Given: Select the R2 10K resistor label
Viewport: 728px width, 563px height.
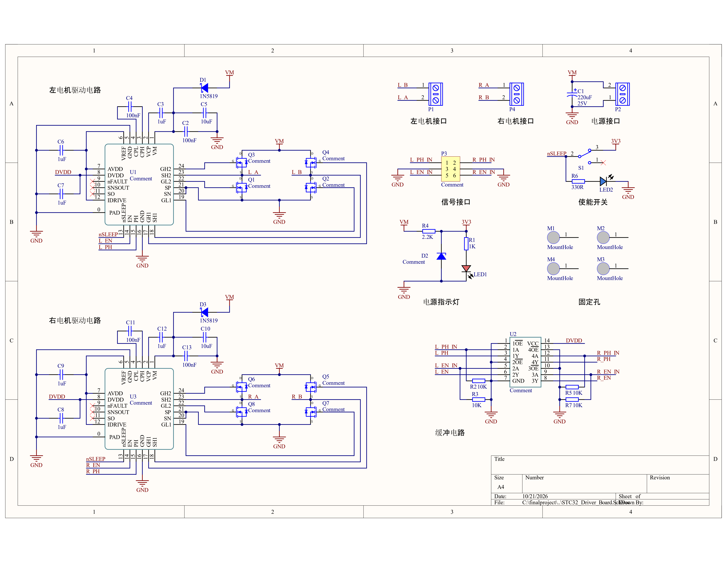Looking at the screenshot, I should [478, 387].
